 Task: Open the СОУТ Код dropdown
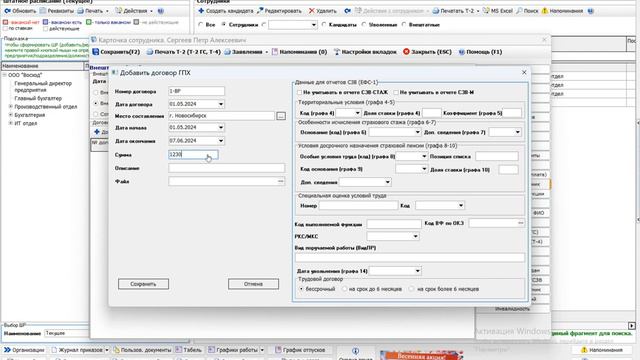pos(460,206)
